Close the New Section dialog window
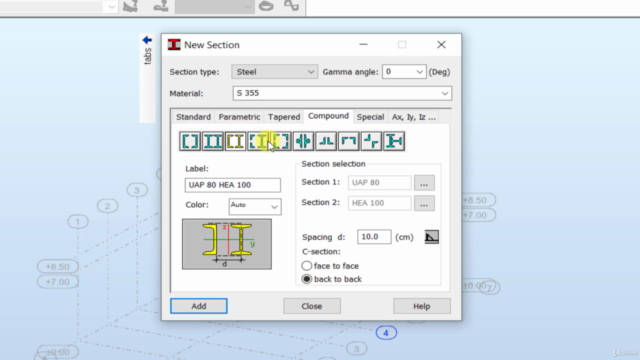Viewport: 640px width, 360px height. [x=441, y=44]
